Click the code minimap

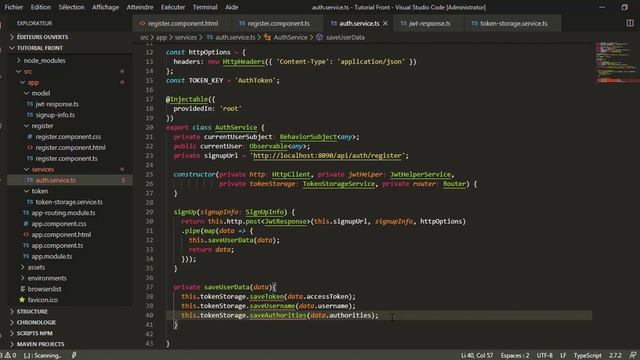[x=617, y=62]
